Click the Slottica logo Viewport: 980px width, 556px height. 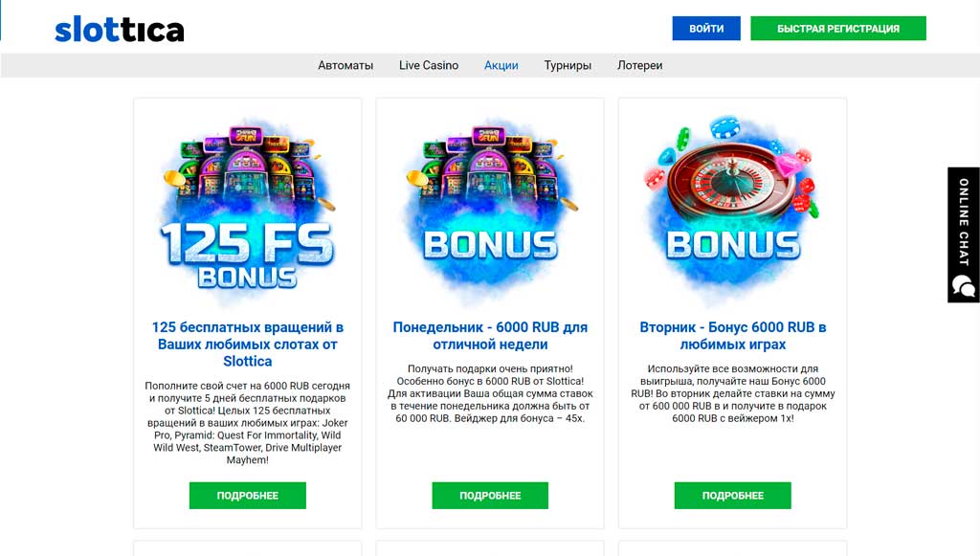pos(120,30)
